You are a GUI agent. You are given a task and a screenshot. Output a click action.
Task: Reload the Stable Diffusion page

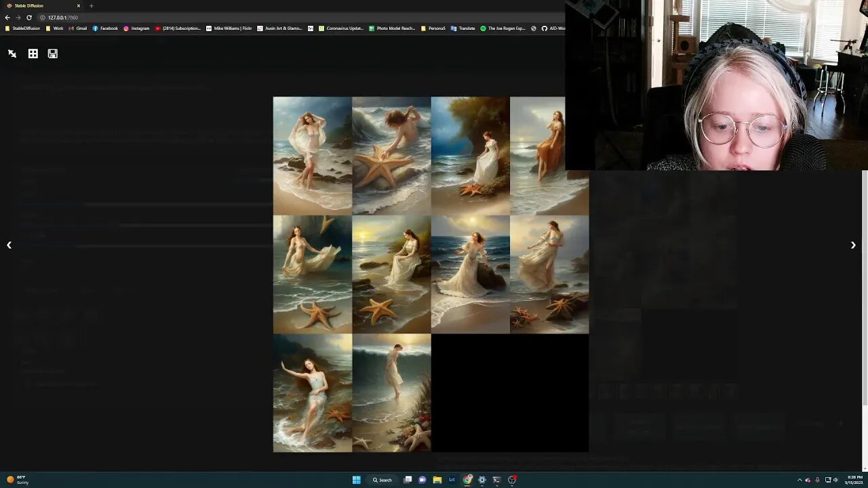[29, 17]
